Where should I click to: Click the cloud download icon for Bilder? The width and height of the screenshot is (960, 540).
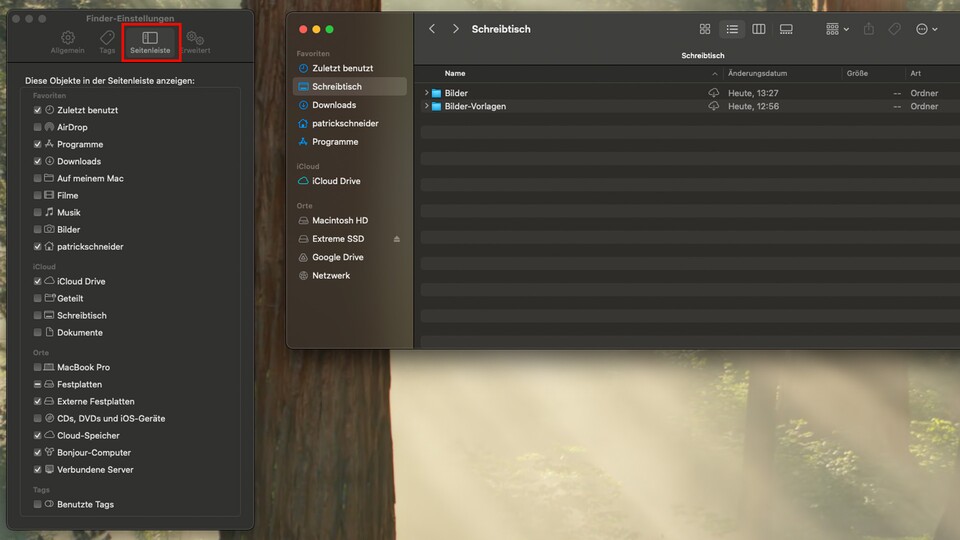tap(714, 93)
